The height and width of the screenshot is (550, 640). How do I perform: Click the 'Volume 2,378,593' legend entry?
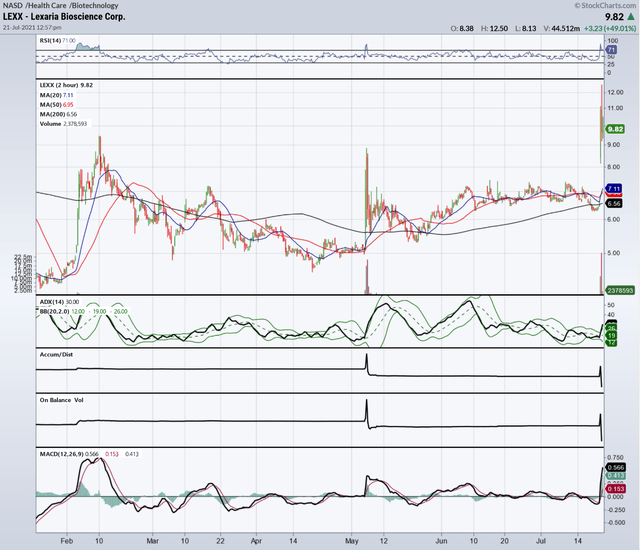[63, 124]
